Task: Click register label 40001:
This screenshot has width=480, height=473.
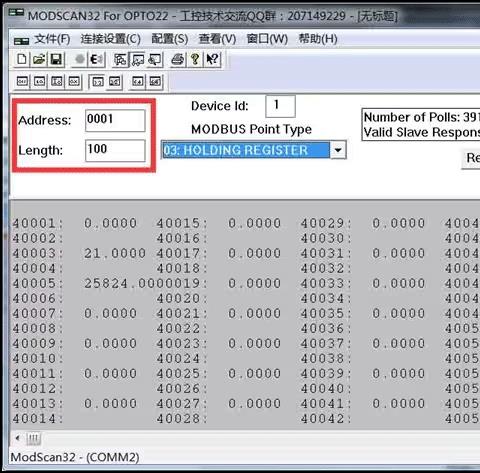Action: click(x=38, y=223)
